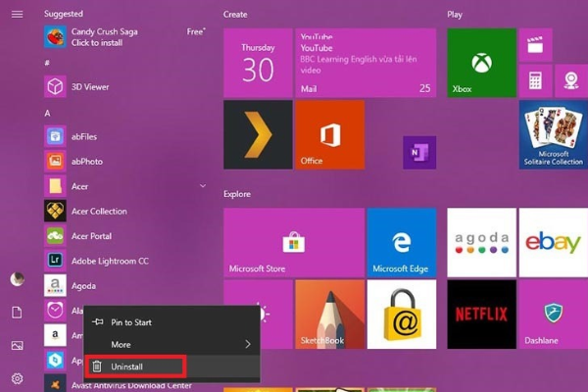Click the Explore group header
Screen dimensions: 588x392
237,194
